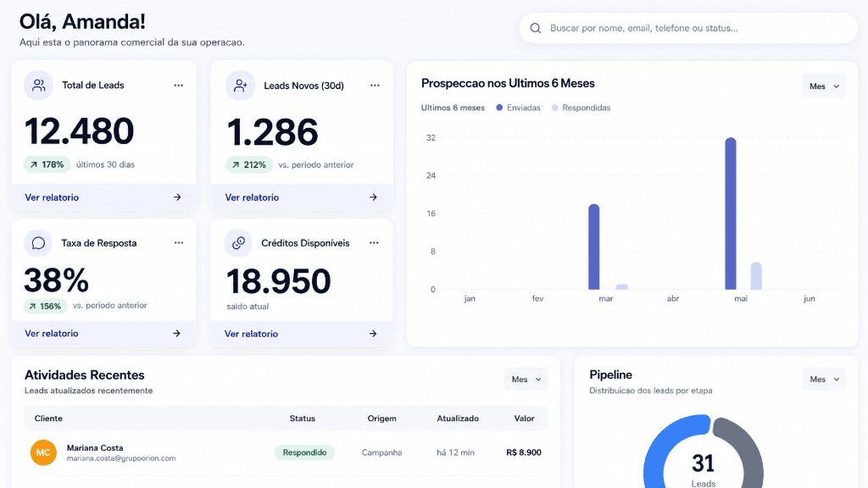Click the Origem column header
The width and height of the screenshot is (868, 488).
pyautogui.click(x=382, y=419)
